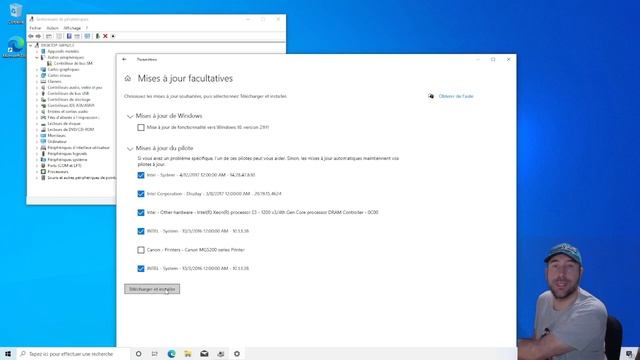Select Périphériques logiciels category
Screen dimensions: 640x360
point(67,154)
